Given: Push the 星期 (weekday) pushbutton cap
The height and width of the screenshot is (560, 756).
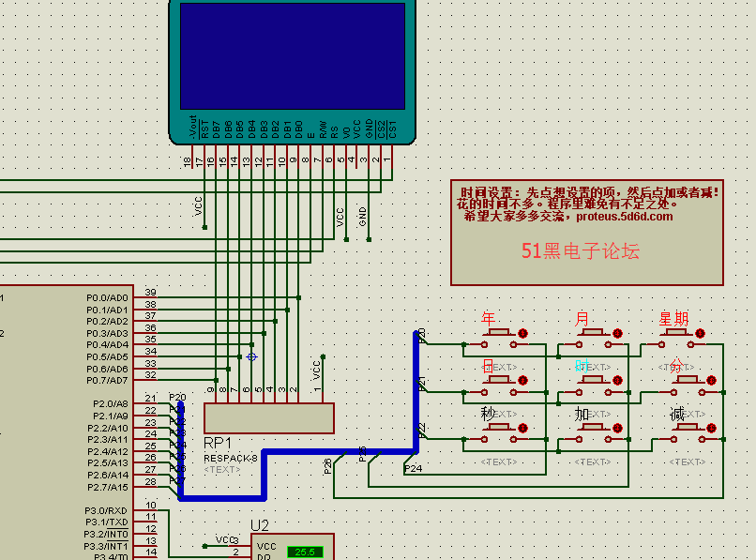Looking at the screenshot, I should pos(676,332).
